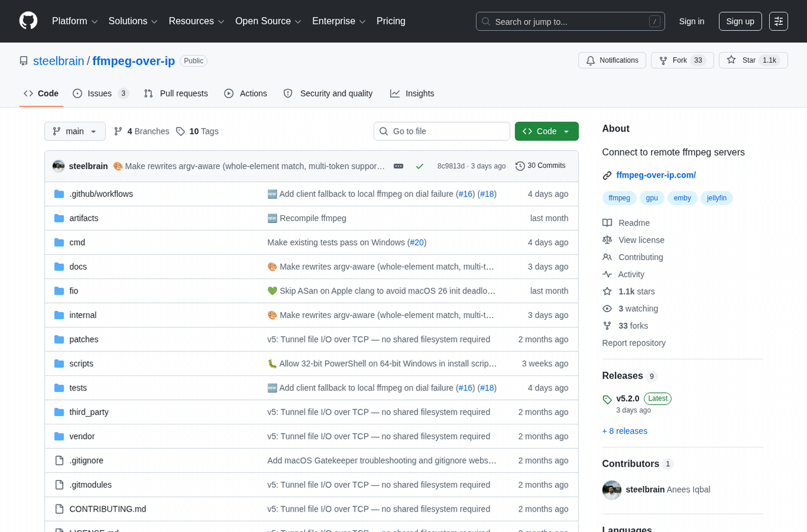807x532 pixels.
Task: Open the green Code dropdown
Action: point(546,132)
